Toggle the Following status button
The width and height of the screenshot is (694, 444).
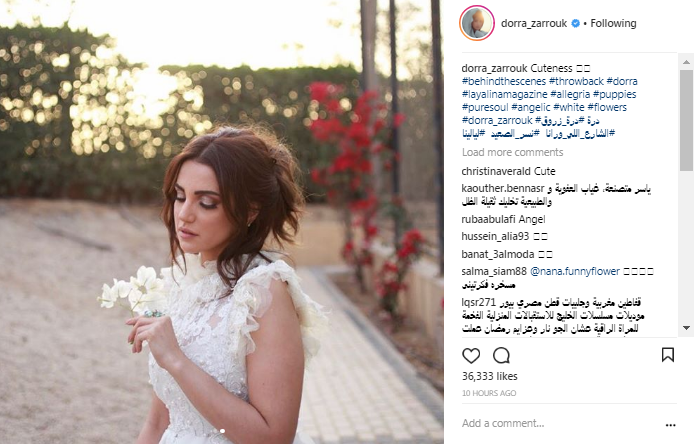[x=613, y=23]
